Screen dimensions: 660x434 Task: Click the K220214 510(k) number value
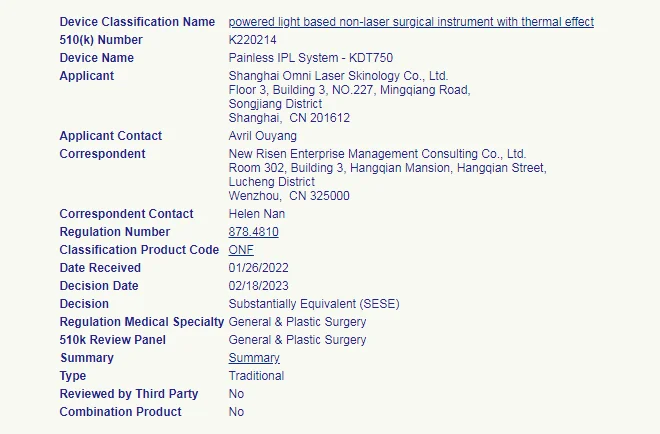(x=253, y=40)
